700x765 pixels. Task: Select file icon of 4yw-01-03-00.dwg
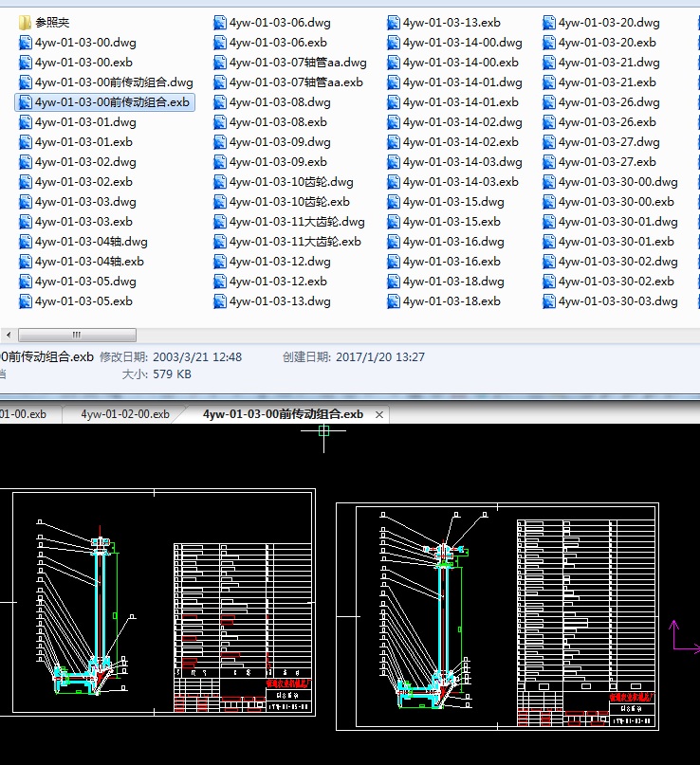(25, 43)
